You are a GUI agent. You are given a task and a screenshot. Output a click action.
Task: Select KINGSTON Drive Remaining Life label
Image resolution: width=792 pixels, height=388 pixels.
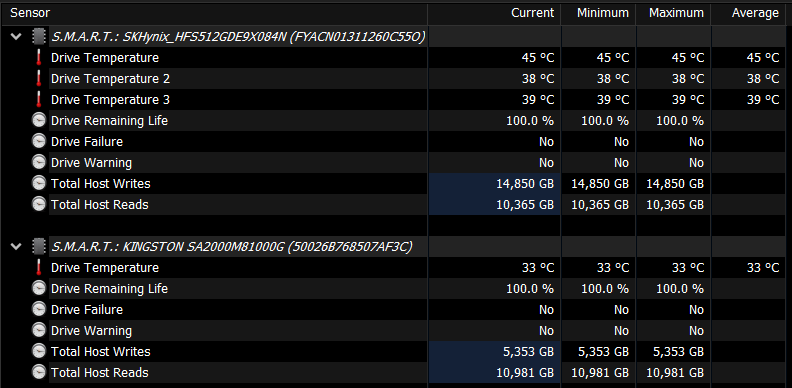coord(110,288)
